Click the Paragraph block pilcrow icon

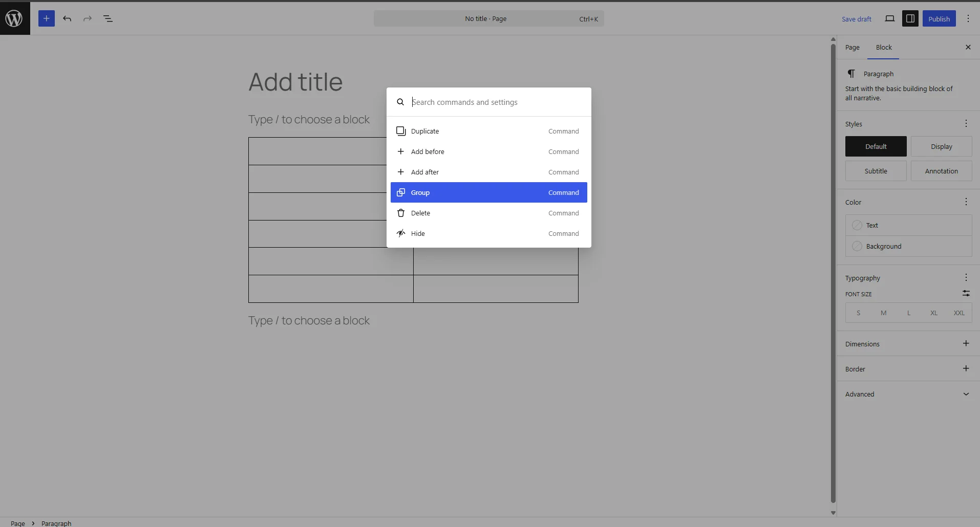click(x=851, y=74)
